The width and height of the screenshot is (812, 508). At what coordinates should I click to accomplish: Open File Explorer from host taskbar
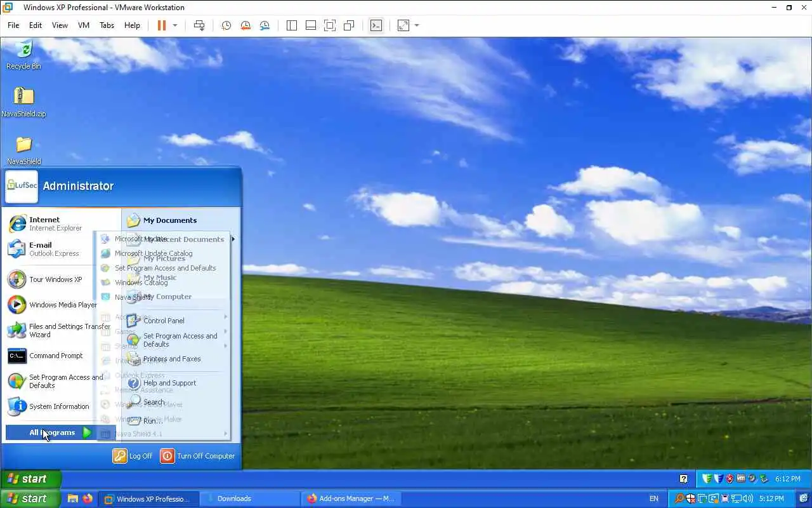tap(73, 498)
